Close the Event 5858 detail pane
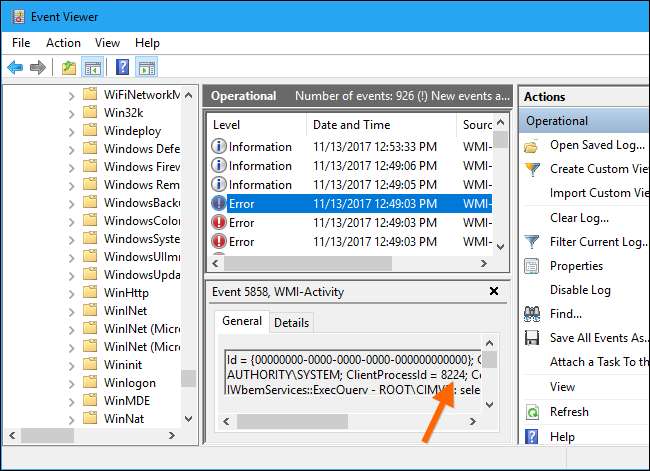The image size is (650, 471). (x=493, y=291)
